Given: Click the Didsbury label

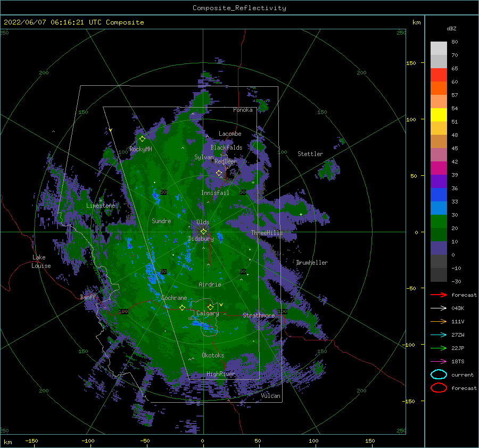Looking at the screenshot, I should coord(201,239).
